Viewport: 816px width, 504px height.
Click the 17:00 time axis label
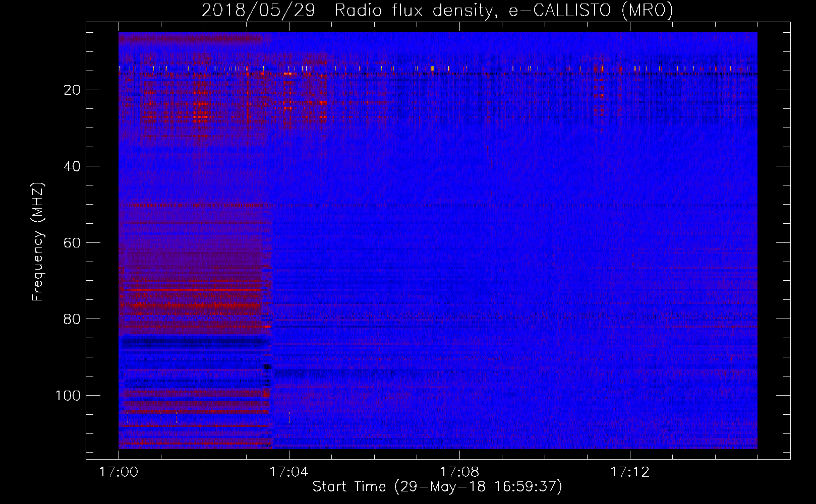click(x=119, y=472)
